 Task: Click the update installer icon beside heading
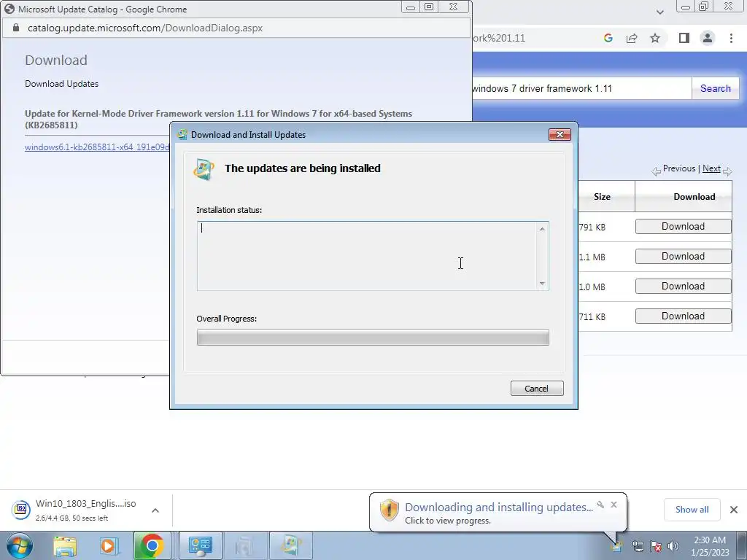click(204, 169)
